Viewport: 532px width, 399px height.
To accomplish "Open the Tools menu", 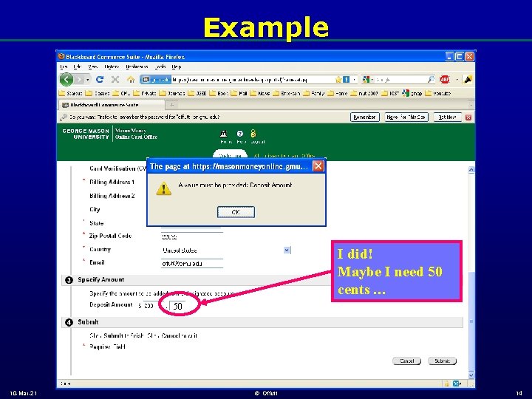I will [x=160, y=66].
